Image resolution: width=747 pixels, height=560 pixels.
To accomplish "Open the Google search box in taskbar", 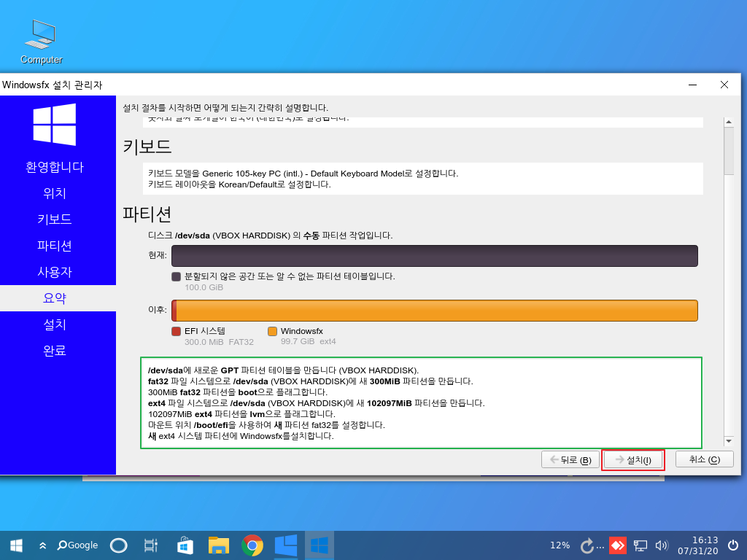I will [77, 545].
